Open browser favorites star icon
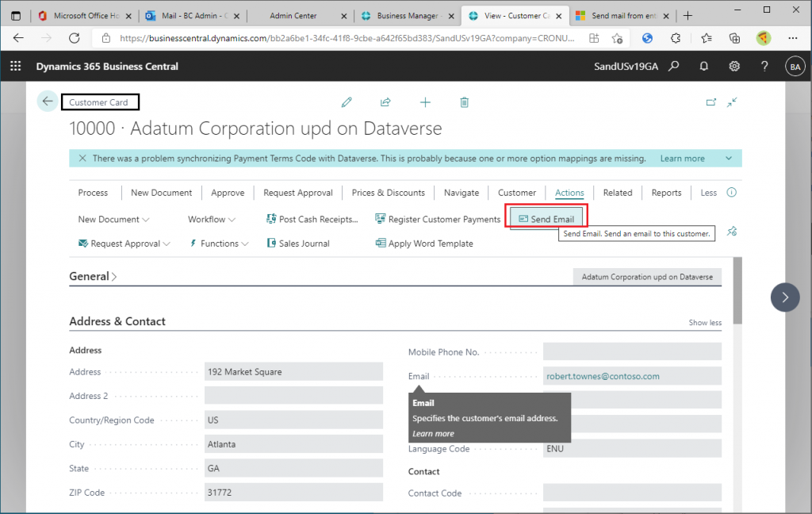Screen dimensions: 812x514 [707, 38]
